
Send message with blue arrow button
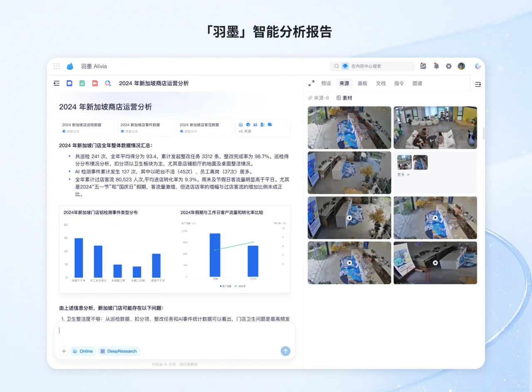coord(285,351)
